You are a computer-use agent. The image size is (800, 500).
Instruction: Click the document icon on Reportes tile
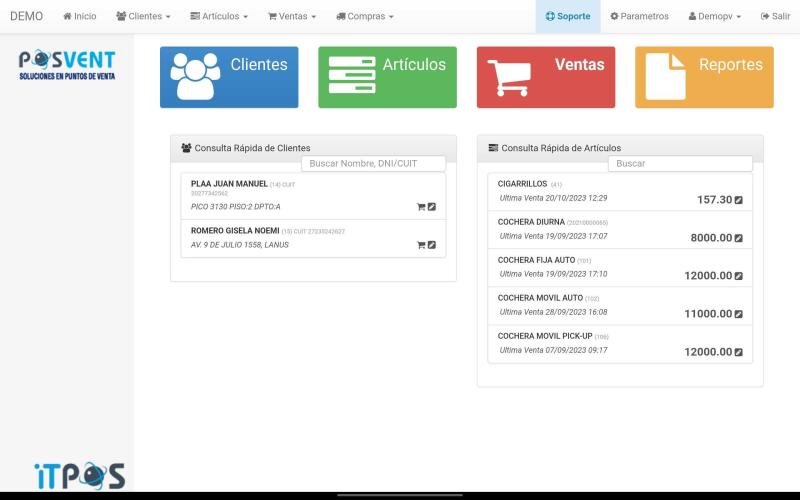(665, 77)
